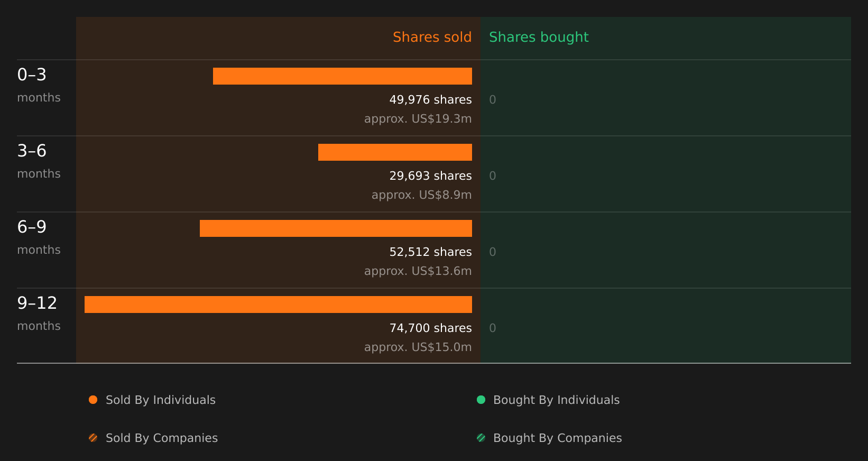
Task: Click the Sold By Companies striped icon
Action: pos(93,438)
